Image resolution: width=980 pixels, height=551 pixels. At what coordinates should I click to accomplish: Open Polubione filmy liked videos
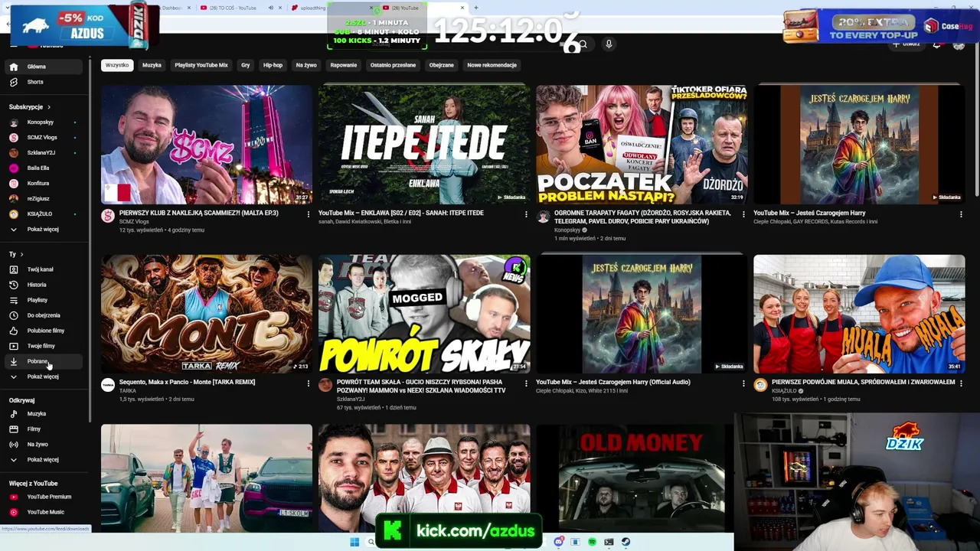pos(45,331)
